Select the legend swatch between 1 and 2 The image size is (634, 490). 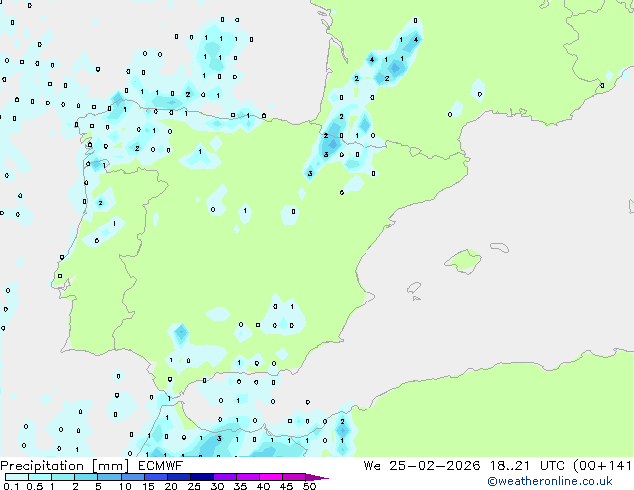[63, 477]
